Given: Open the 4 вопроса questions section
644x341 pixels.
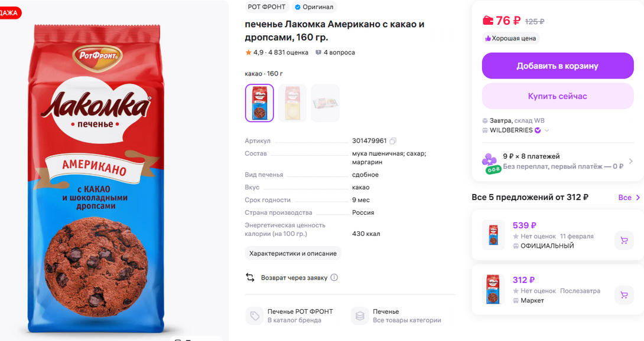Looking at the screenshot, I should [x=335, y=53].
